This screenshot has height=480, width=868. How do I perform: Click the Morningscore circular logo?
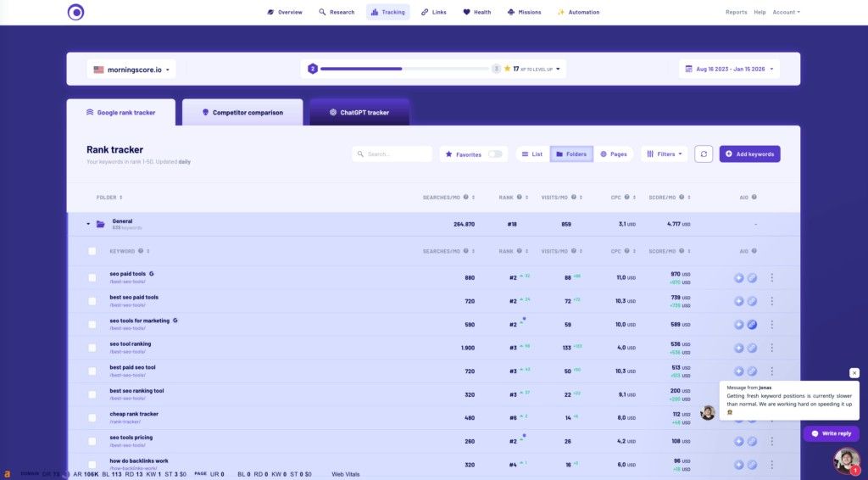76,12
